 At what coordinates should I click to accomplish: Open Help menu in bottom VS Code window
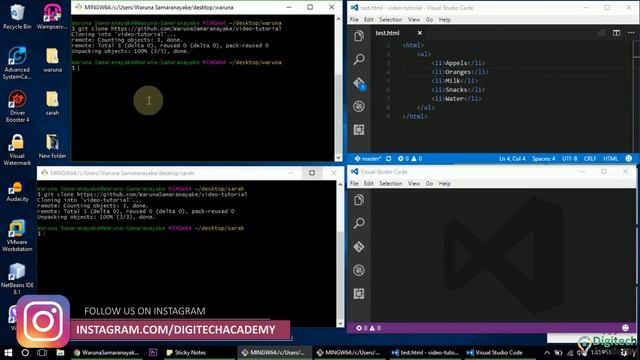pyautogui.click(x=444, y=184)
